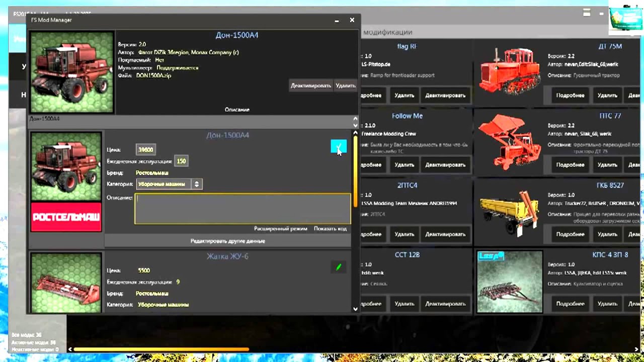Edit Жатка ЖУ-6 with green pencil icon
Image resolution: width=644 pixels, height=362 pixels.
pos(339,267)
